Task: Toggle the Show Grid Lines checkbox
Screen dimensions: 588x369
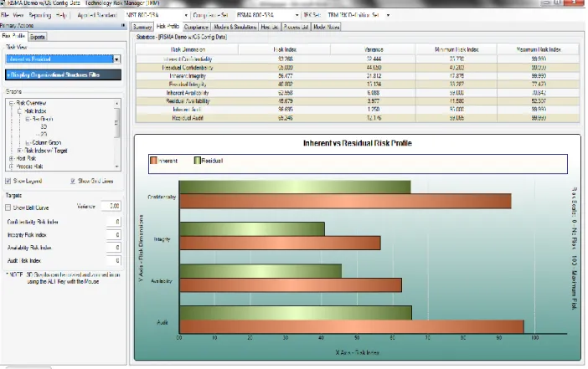Action: coord(73,182)
